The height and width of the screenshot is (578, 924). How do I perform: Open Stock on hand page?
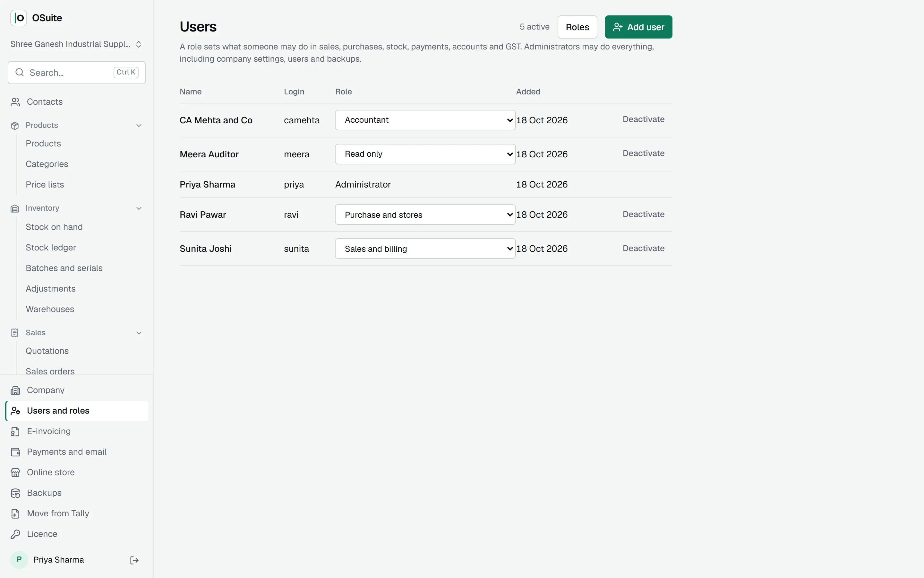tap(54, 227)
